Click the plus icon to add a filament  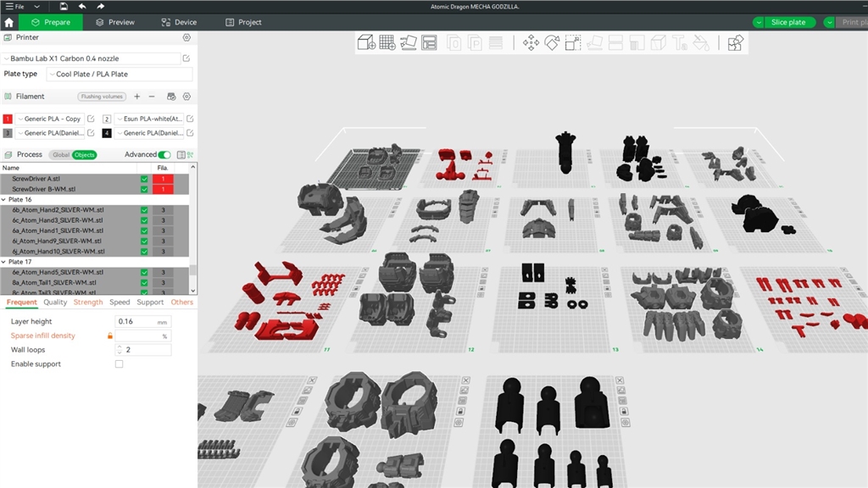click(x=136, y=97)
